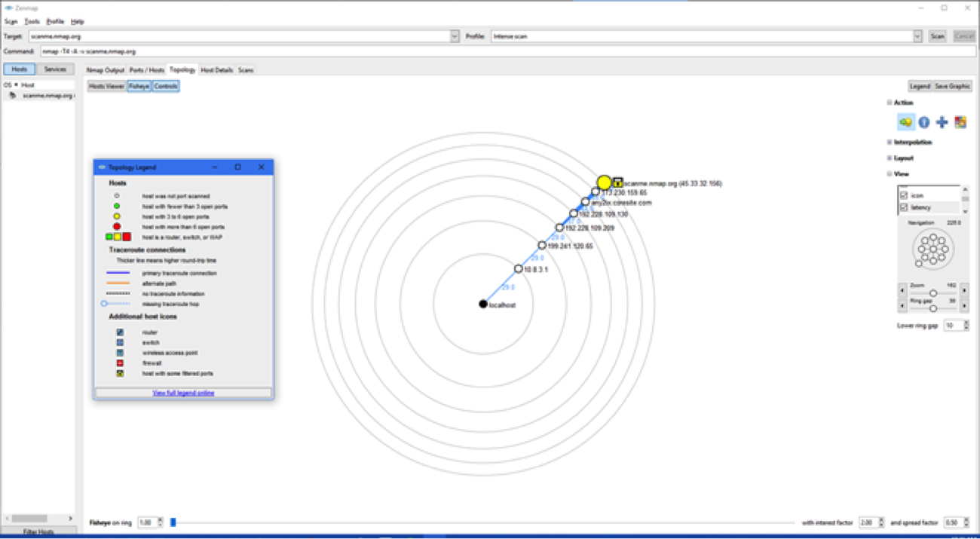Click inside the Command input field
The width and height of the screenshot is (980, 539).
pos(507,51)
